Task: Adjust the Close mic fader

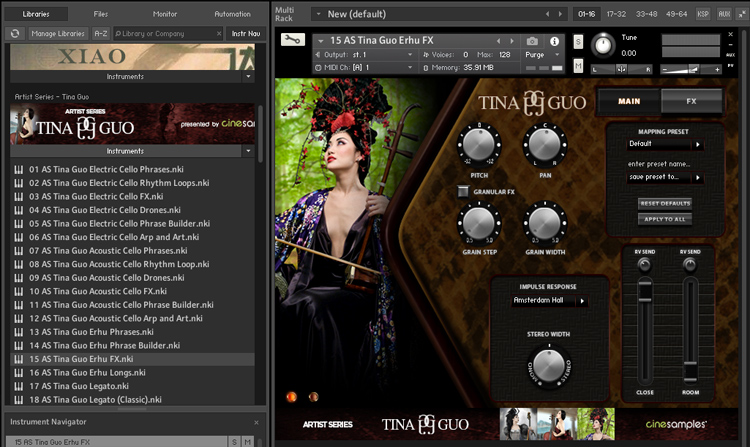Action: [645, 292]
